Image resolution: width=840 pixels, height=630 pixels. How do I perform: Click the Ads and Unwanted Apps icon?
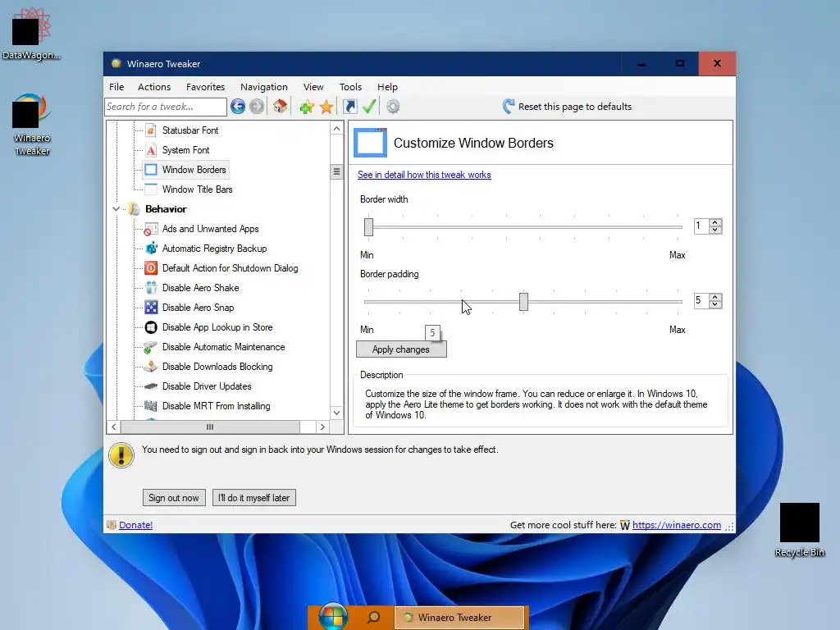[151, 229]
